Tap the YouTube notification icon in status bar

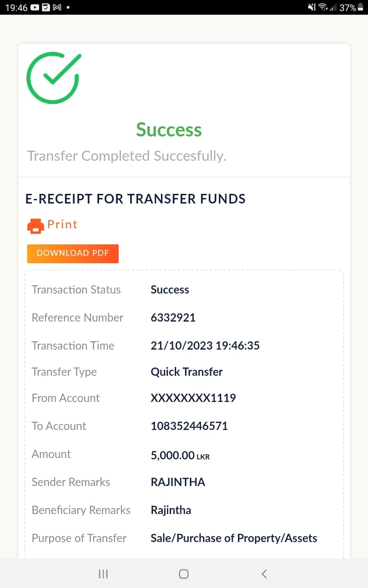35,8
